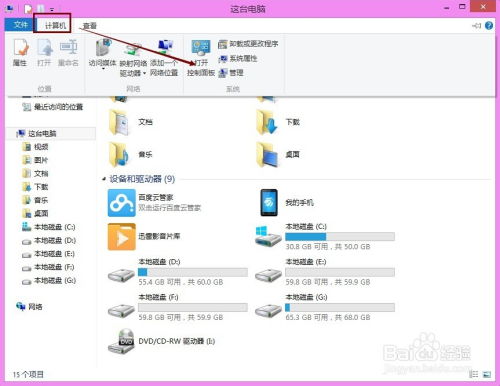The height and width of the screenshot is (386, 500).
Task: Click the text 双击运行百度云管家
Action: 170,208
